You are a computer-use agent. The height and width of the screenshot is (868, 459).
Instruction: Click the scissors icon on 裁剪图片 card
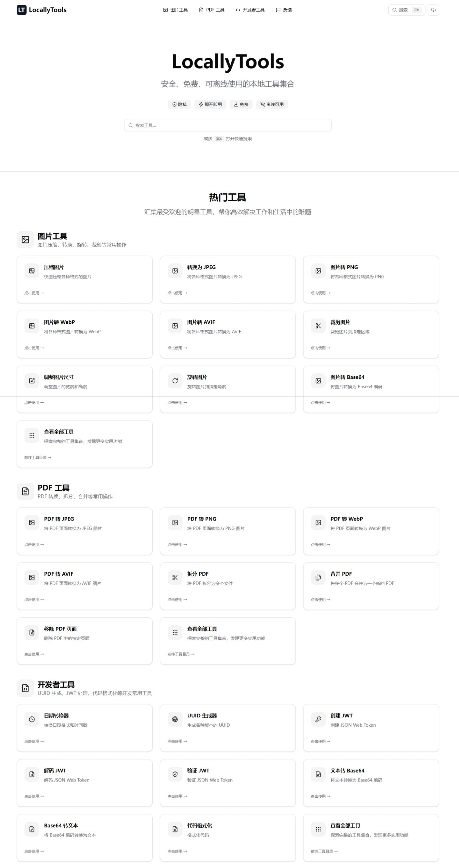tap(318, 326)
